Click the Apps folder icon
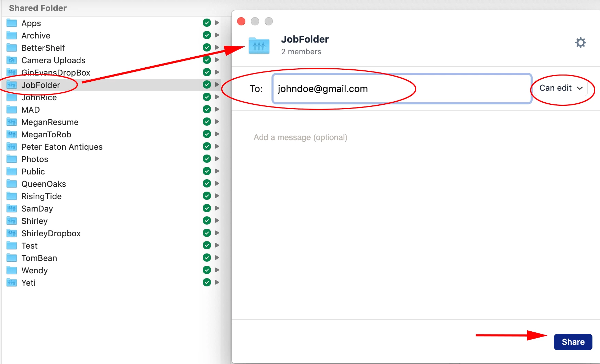Viewport: 600px width, 364px height. (12, 23)
